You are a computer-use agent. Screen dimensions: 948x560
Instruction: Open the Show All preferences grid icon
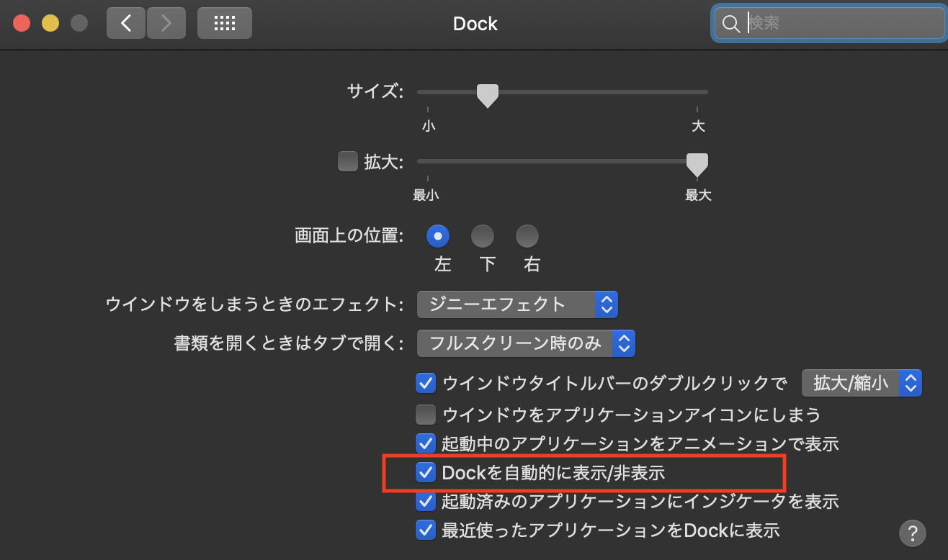(224, 23)
